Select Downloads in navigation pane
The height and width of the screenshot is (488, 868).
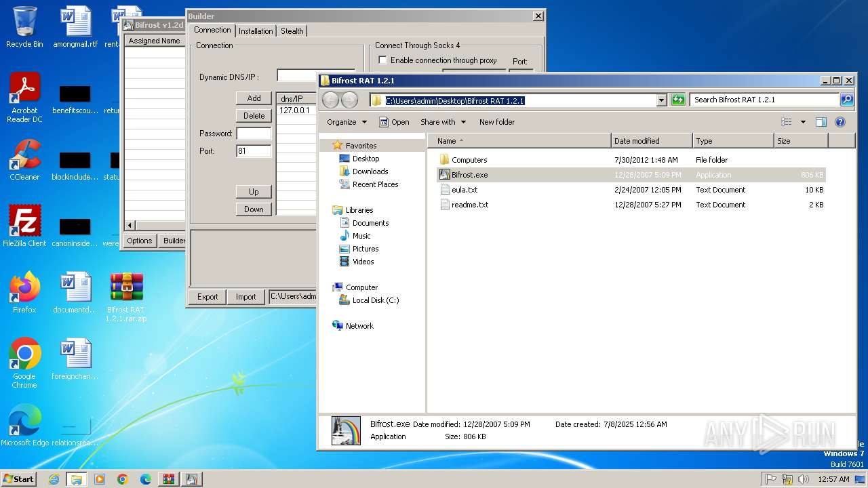click(363, 171)
